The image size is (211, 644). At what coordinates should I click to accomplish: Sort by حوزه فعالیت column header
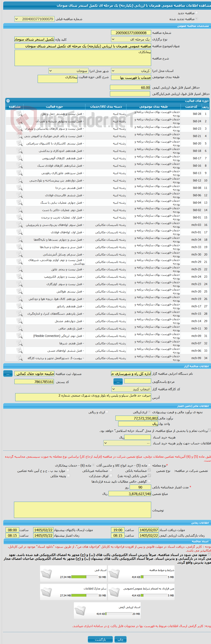coord(54,107)
